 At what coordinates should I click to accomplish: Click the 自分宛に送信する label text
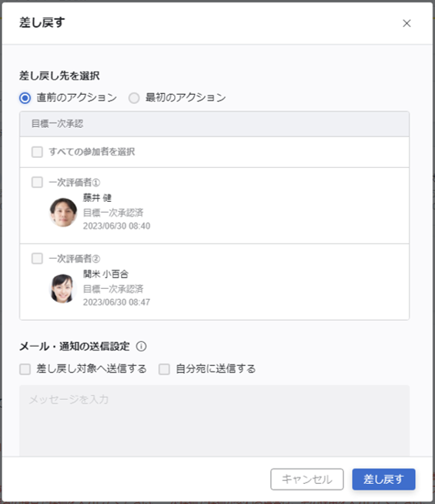point(216,368)
